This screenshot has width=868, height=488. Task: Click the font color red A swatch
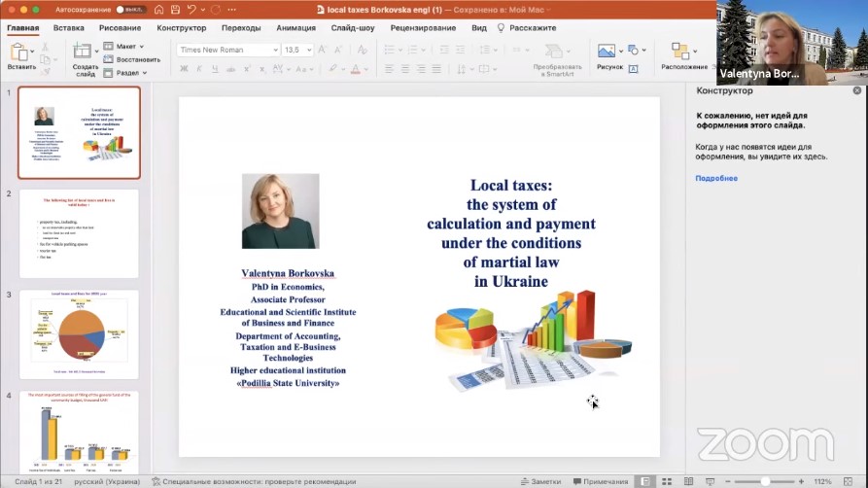pos(356,69)
